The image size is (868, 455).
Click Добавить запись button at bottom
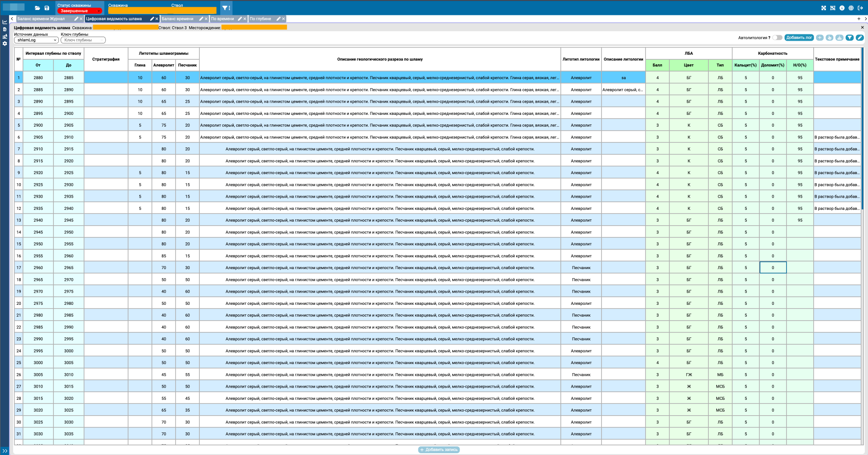(439, 450)
